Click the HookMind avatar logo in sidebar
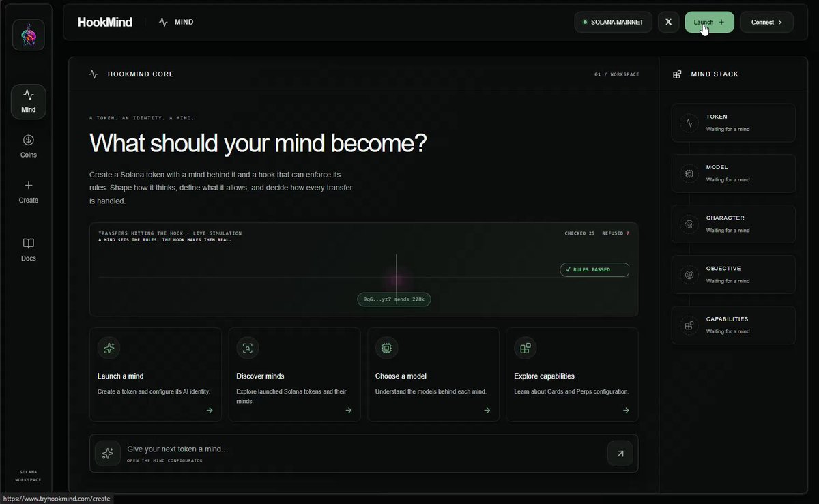This screenshot has height=504, width=819. [x=29, y=35]
